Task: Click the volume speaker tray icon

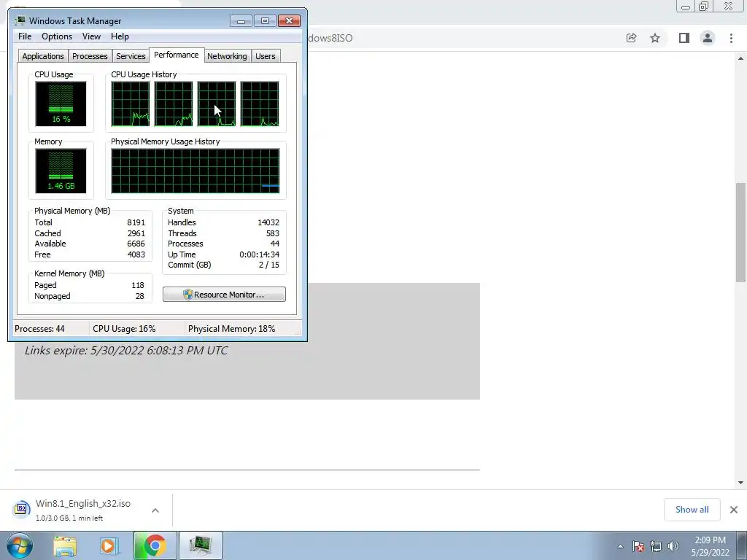Action: [x=673, y=547]
